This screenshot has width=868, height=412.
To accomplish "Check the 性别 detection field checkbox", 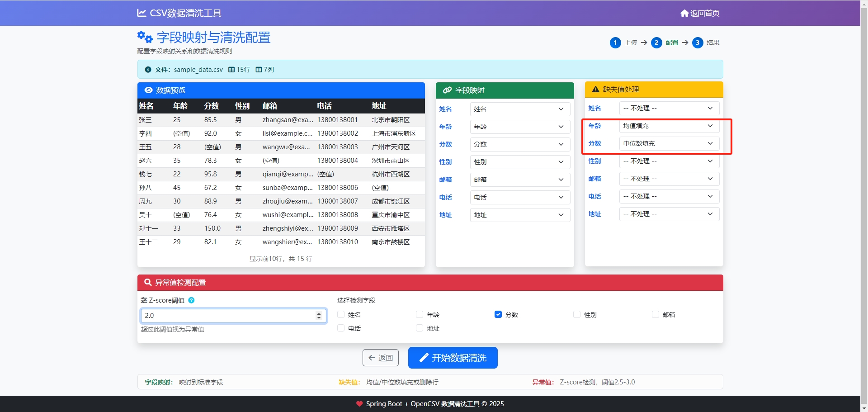I will coord(577,314).
